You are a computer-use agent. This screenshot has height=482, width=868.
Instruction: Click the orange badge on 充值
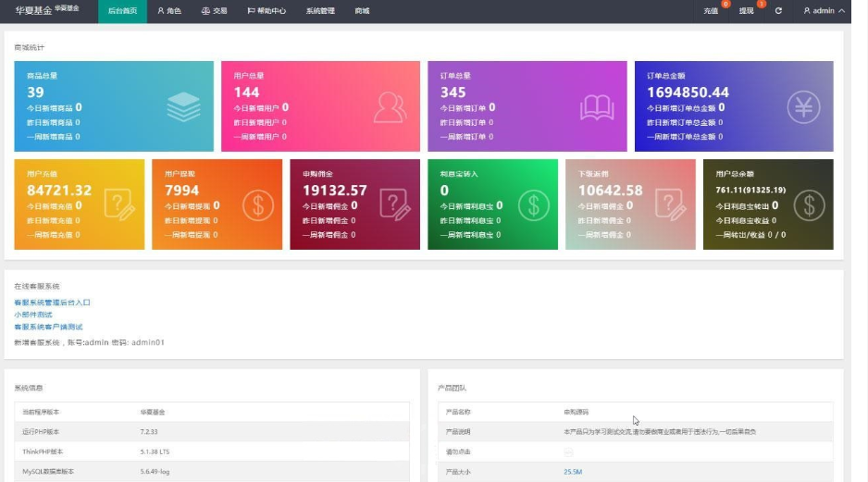(x=725, y=4)
